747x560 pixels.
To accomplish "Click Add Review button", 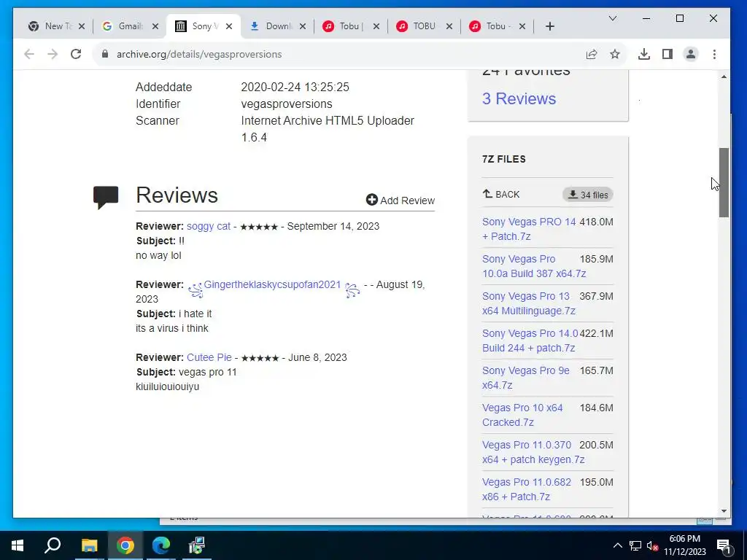I will pyautogui.click(x=400, y=201).
